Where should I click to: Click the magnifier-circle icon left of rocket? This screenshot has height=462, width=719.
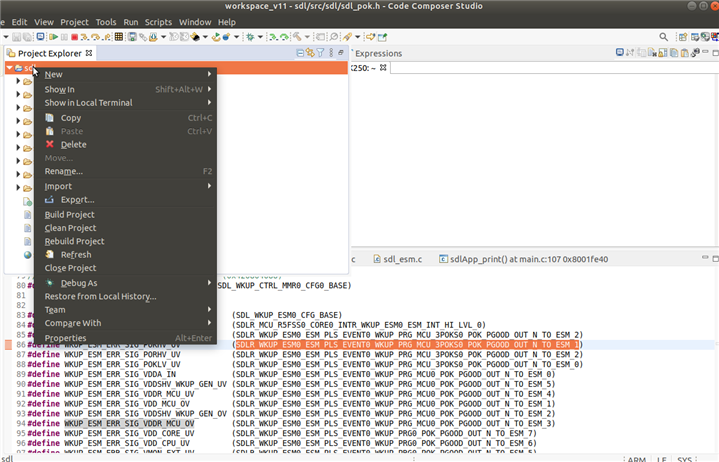click(334, 37)
